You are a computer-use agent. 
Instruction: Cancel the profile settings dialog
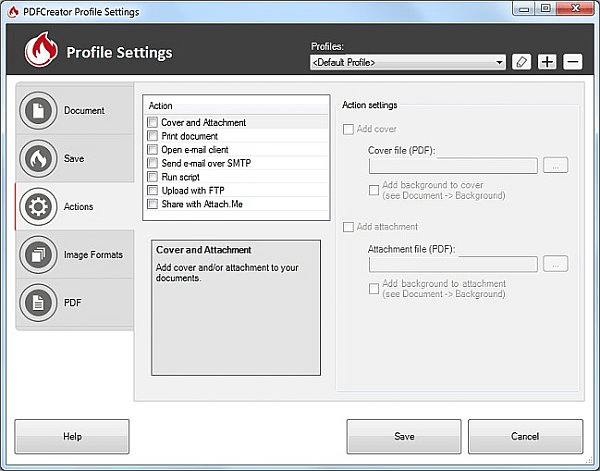point(525,437)
